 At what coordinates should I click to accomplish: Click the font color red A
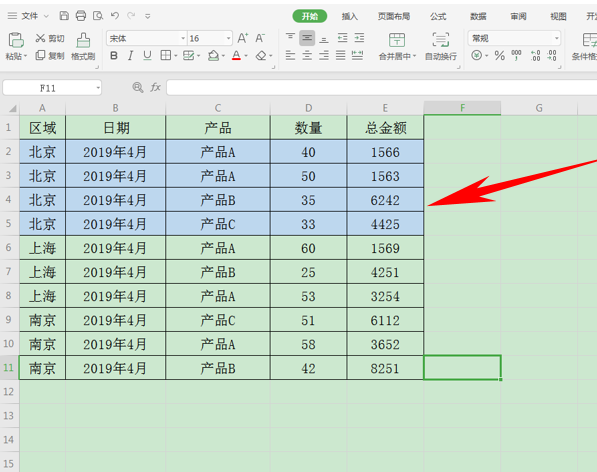236,56
